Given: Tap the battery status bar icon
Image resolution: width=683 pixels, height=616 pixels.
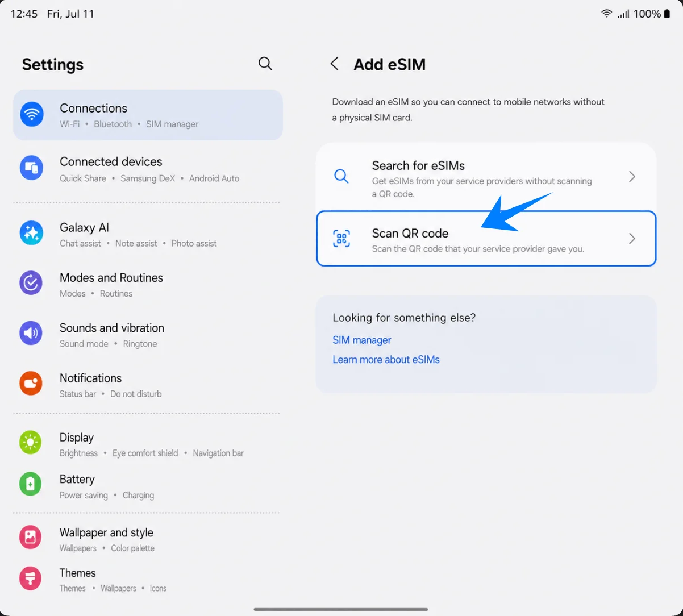Looking at the screenshot, I should [x=667, y=14].
